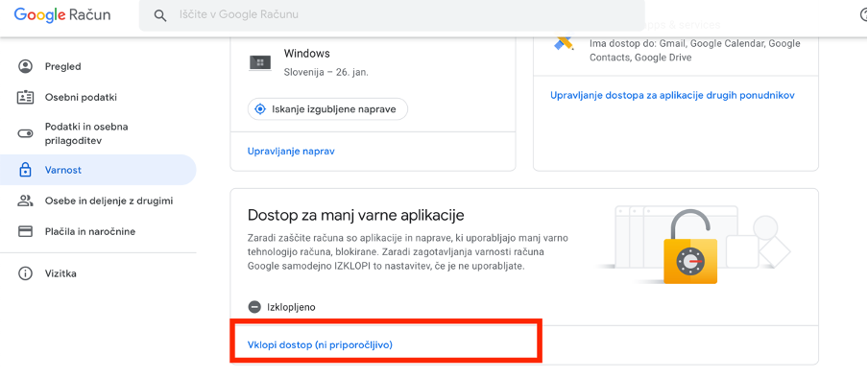The image size is (868, 378).
Task: Select the Windows device entry
Action: (373, 62)
